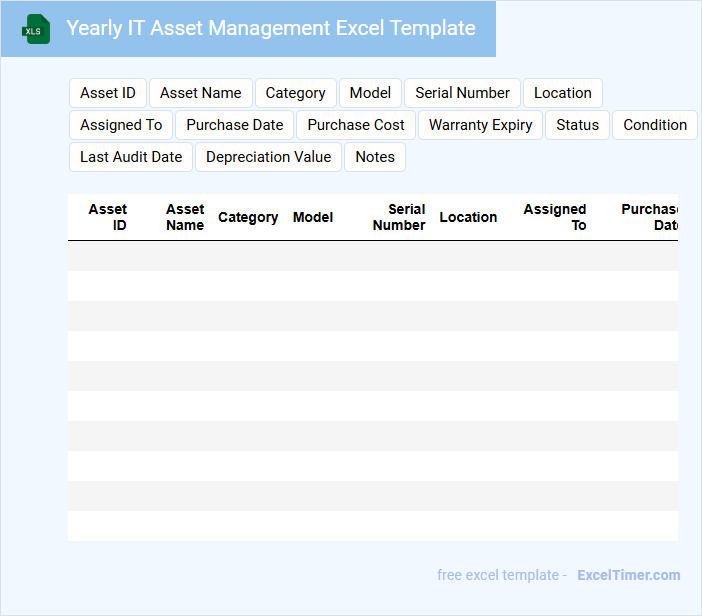Click the green XLS file icon

(x=36, y=30)
